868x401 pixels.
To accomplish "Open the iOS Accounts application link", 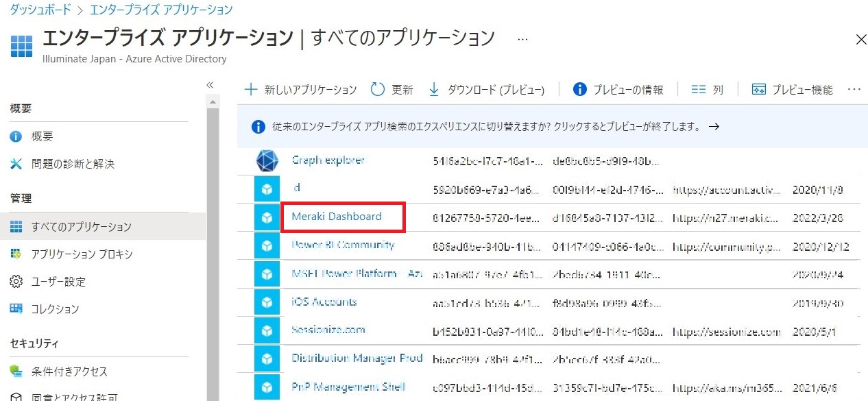I will 324,302.
